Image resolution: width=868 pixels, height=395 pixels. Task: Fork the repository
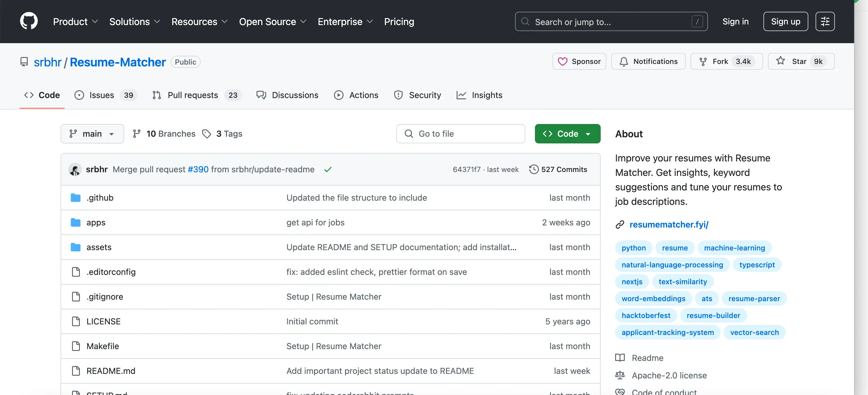point(726,61)
